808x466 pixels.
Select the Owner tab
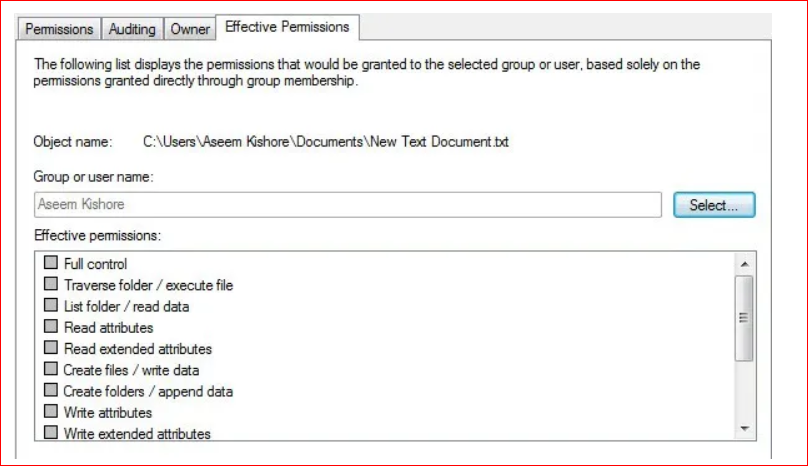(x=190, y=29)
